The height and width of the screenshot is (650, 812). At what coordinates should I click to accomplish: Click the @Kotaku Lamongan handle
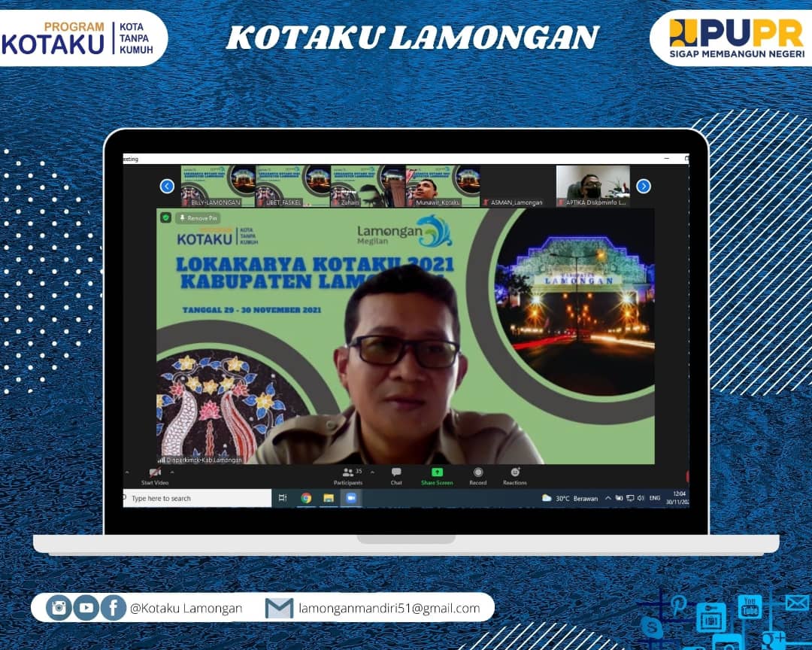click(186, 608)
